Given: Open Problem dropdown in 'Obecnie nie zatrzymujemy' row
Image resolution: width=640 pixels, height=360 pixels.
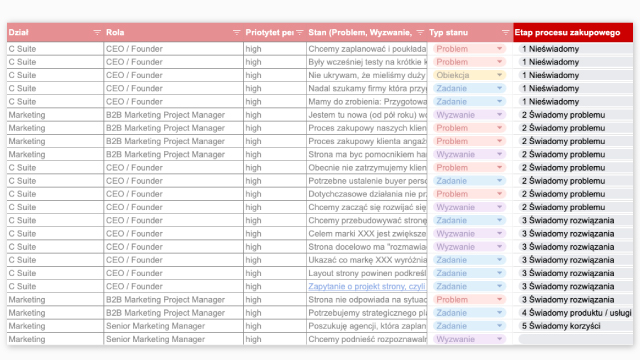Looking at the screenshot, I should coord(469,168).
